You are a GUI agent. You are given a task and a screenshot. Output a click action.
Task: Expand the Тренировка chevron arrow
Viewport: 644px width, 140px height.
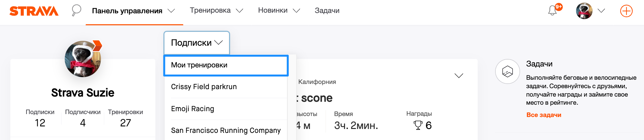[x=239, y=11]
